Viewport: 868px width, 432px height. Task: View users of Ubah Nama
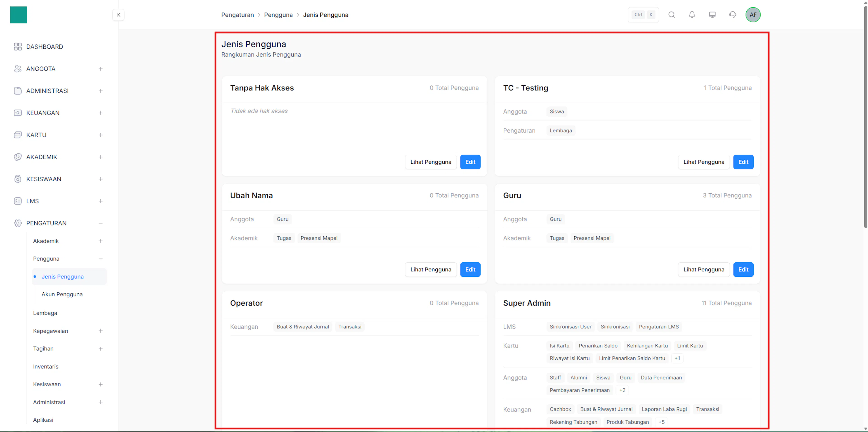[x=431, y=270]
